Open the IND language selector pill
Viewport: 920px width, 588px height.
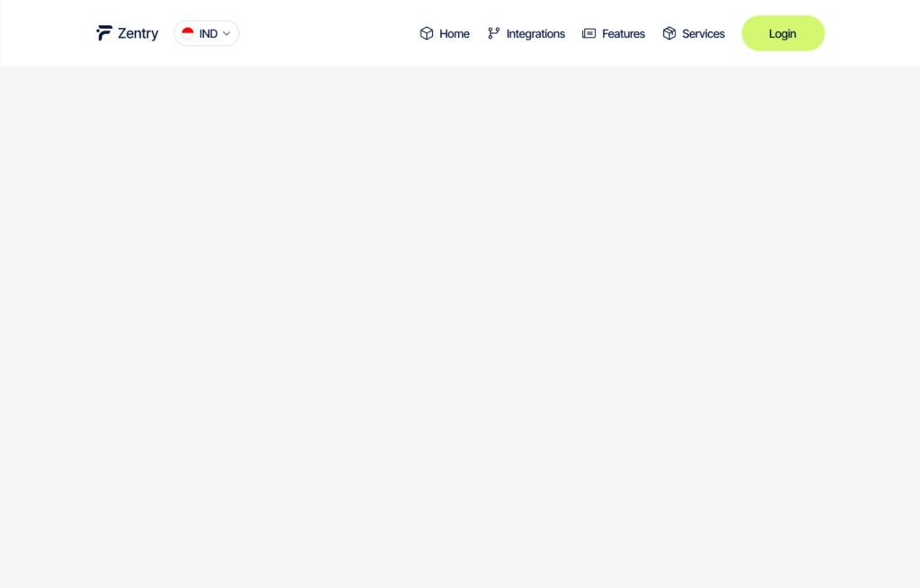pos(207,33)
